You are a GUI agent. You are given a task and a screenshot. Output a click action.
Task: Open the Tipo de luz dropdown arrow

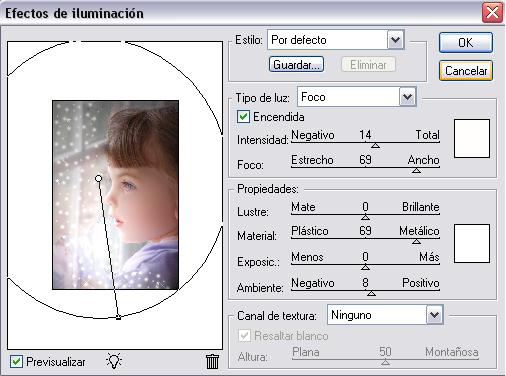point(408,97)
